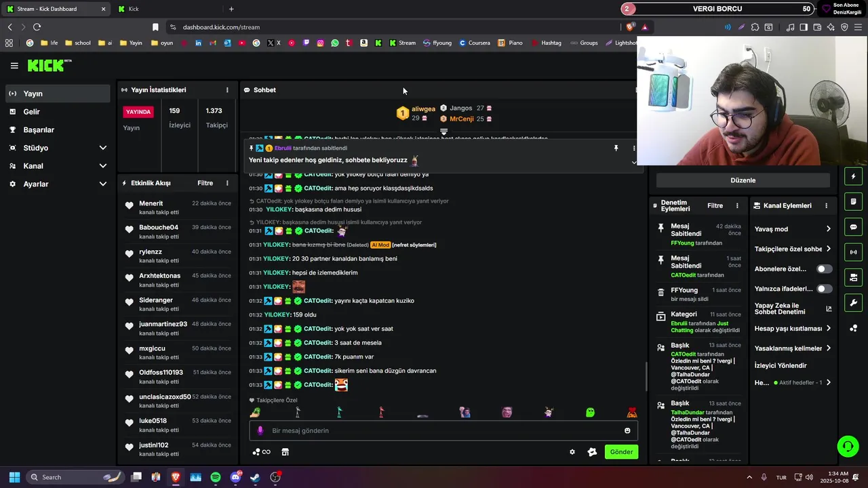Click the Bir mesaj gönderin input
The image size is (868, 488).
[x=443, y=430]
